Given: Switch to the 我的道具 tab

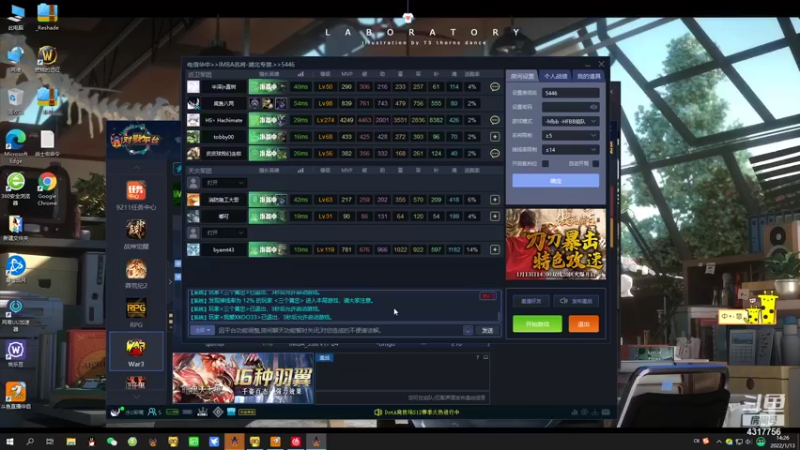Looking at the screenshot, I should [588, 76].
